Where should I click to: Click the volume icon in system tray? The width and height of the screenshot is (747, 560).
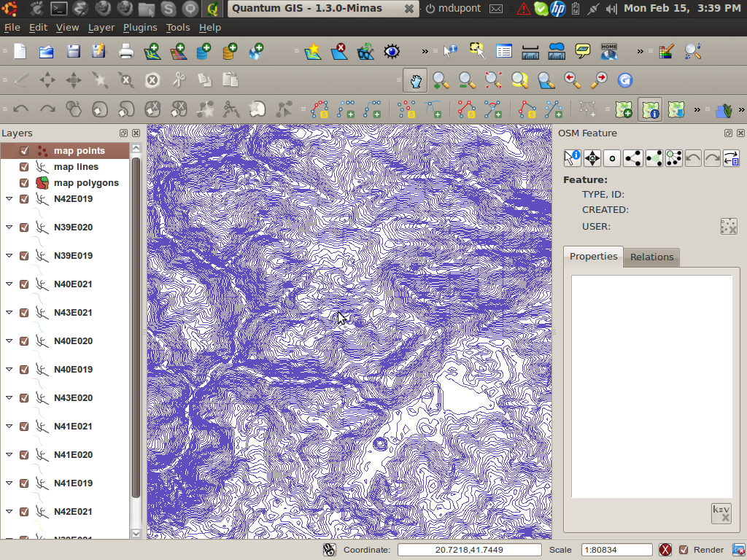coord(611,9)
